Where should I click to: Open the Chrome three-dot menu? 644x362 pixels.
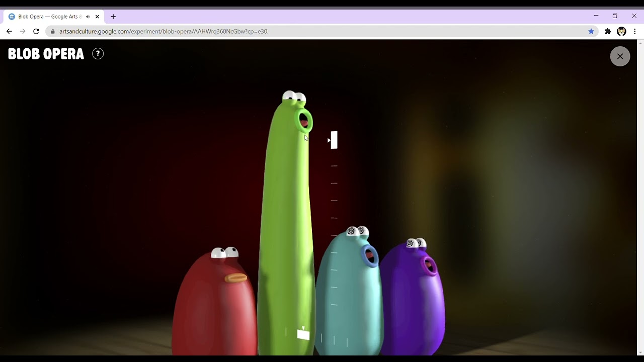(635, 31)
